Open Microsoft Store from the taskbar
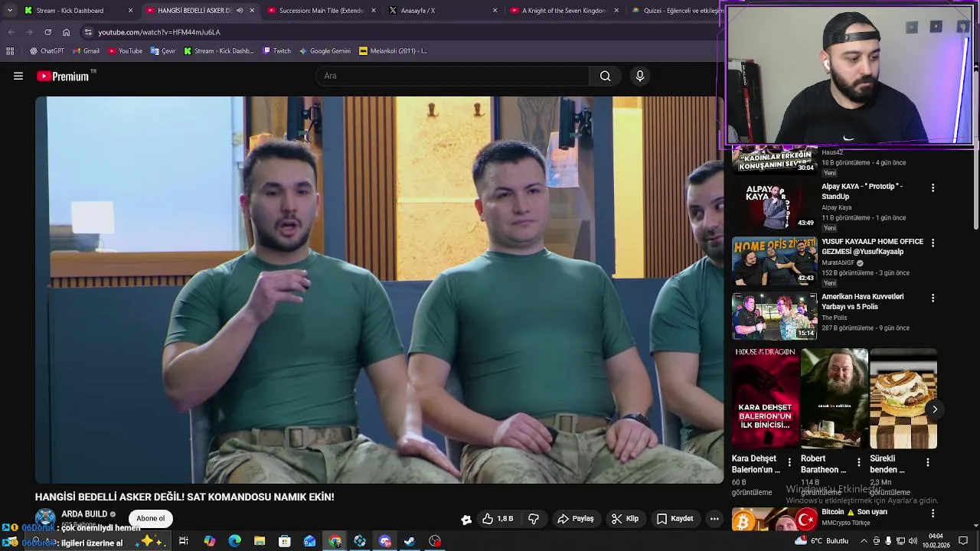Image resolution: width=980 pixels, height=551 pixels. 284,541
